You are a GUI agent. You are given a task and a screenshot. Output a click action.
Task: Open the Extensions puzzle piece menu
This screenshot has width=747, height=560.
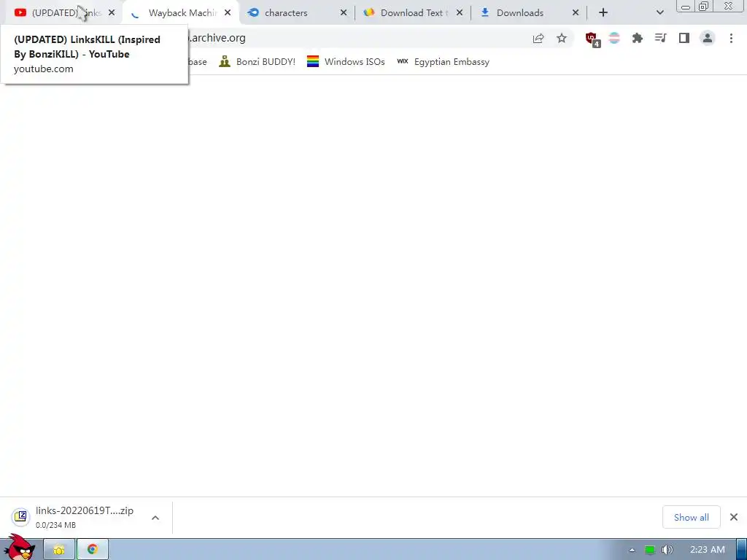coord(638,38)
